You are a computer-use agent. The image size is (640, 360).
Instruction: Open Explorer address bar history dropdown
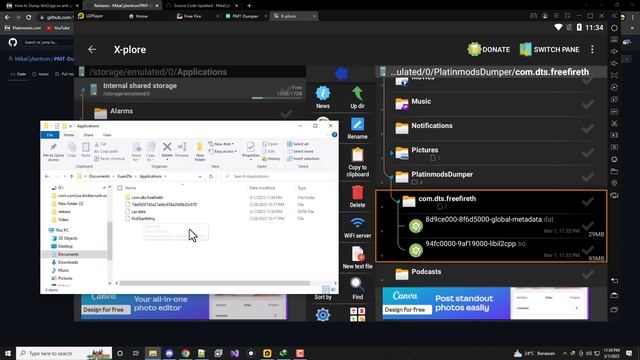tap(200, 176)
